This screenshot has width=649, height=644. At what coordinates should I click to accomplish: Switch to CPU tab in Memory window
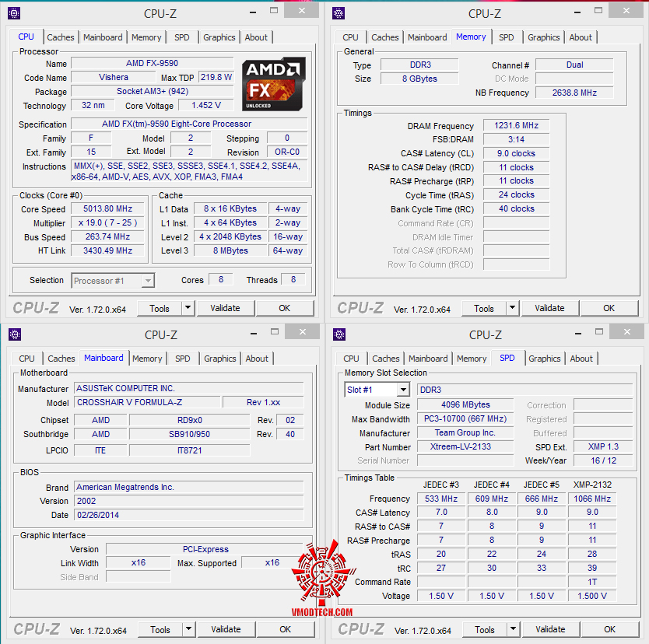click(350, 37)
